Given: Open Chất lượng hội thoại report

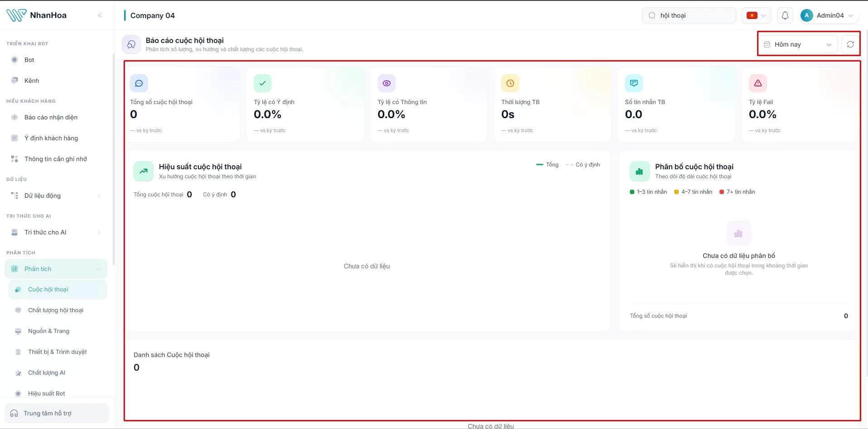Looking at the screenshot, I should (x=58, y=310).
